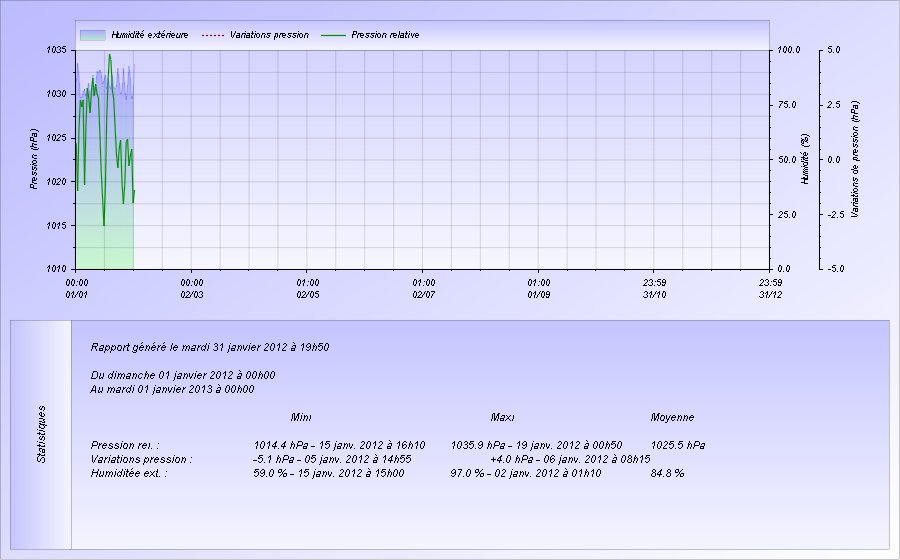900x560 pixels.
Task: Click the 1025 pressure axis value
Action: (56, 138)
